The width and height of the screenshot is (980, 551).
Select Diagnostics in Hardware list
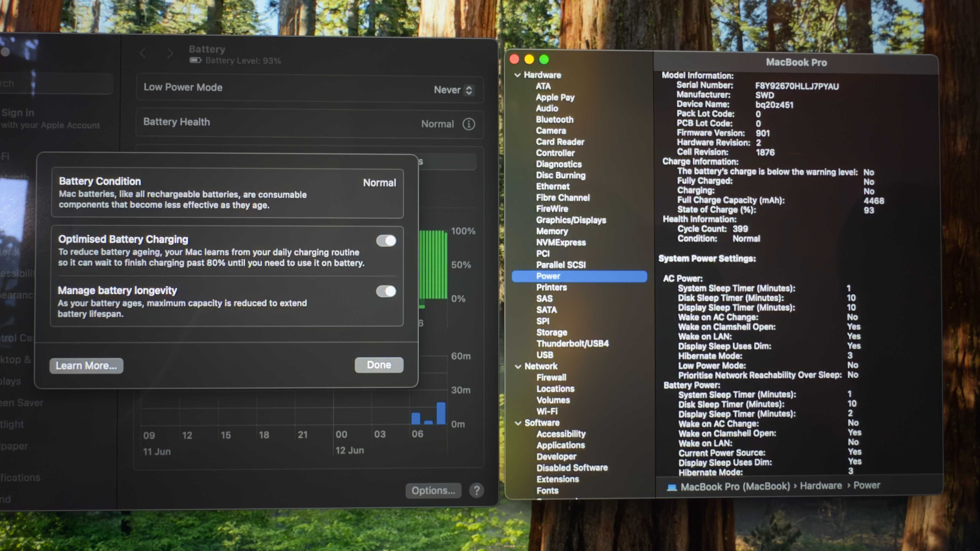tap(559, 164)
